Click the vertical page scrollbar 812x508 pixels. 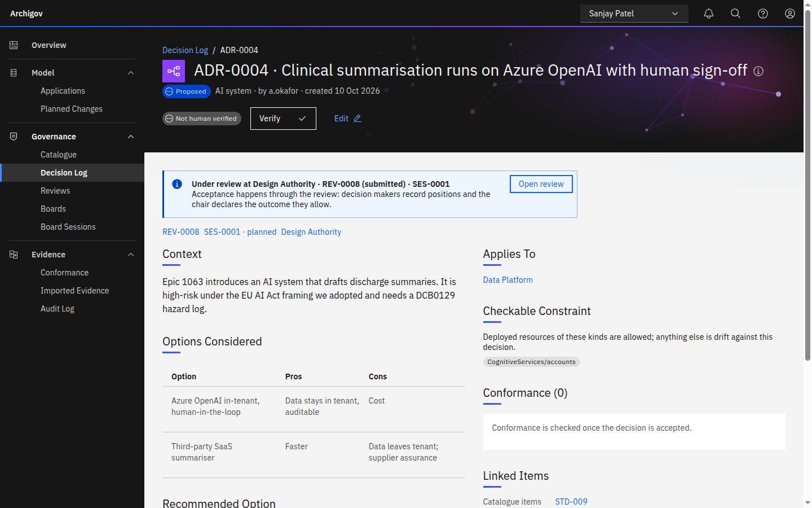[x=807, y=186]
